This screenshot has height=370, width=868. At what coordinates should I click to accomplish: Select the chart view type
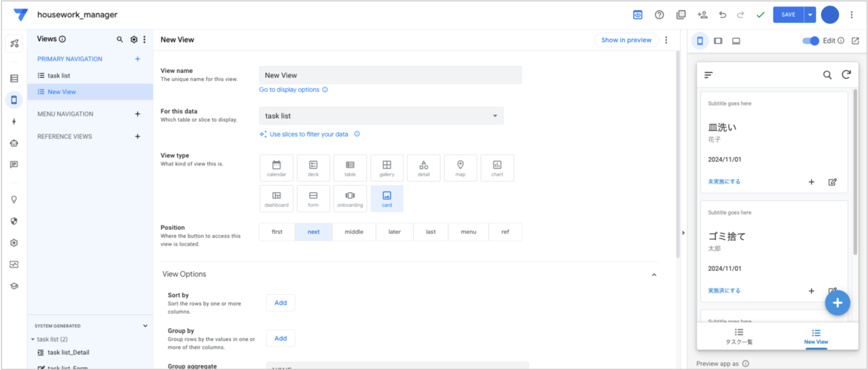tap(497, 168)
